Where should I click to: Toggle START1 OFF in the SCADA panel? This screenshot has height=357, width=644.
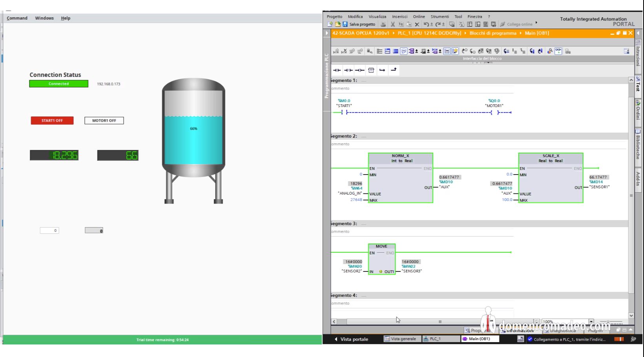point(52,120)
